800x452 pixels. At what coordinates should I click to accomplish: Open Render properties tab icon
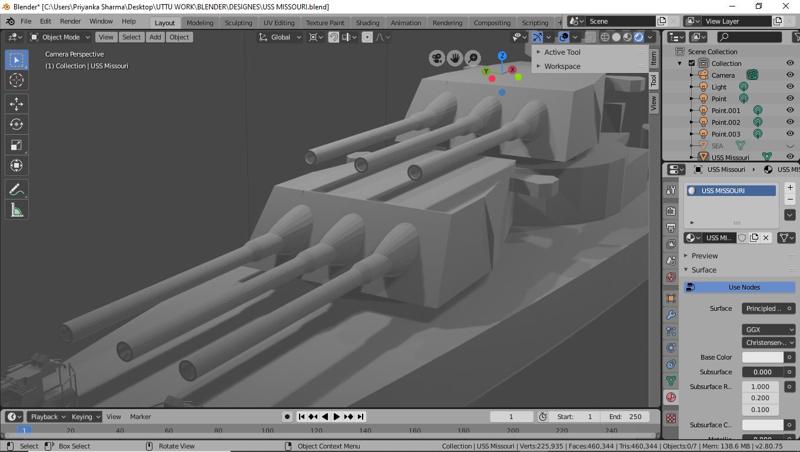(x=671, y=211)
